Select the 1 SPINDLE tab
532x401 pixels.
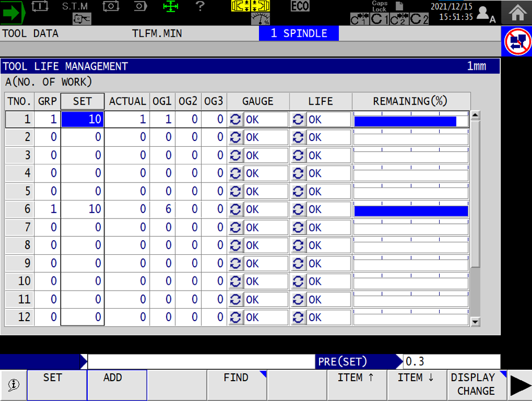tap(299, 33)
